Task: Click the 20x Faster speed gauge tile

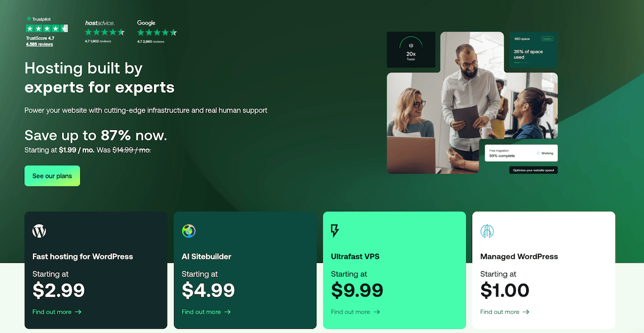Action: (x=411, y=50)
